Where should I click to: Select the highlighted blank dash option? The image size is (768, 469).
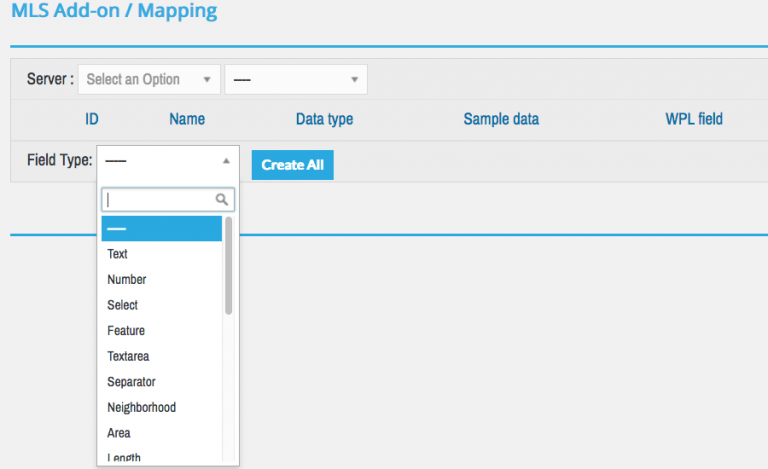[160, 229]
